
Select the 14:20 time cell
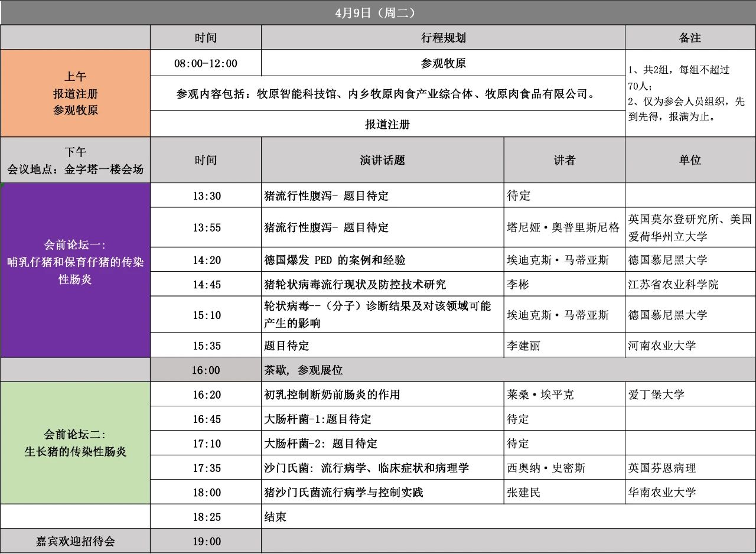[x=206, y=260]
